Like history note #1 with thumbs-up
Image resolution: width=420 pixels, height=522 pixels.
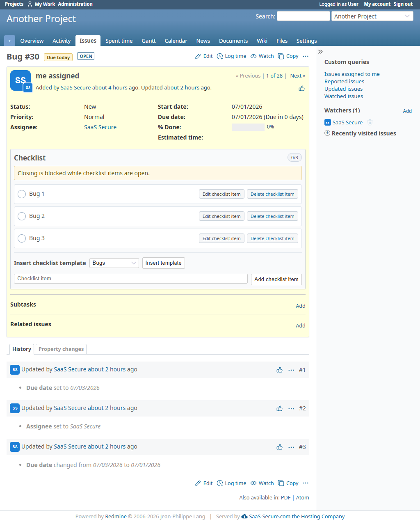[280, 370]
